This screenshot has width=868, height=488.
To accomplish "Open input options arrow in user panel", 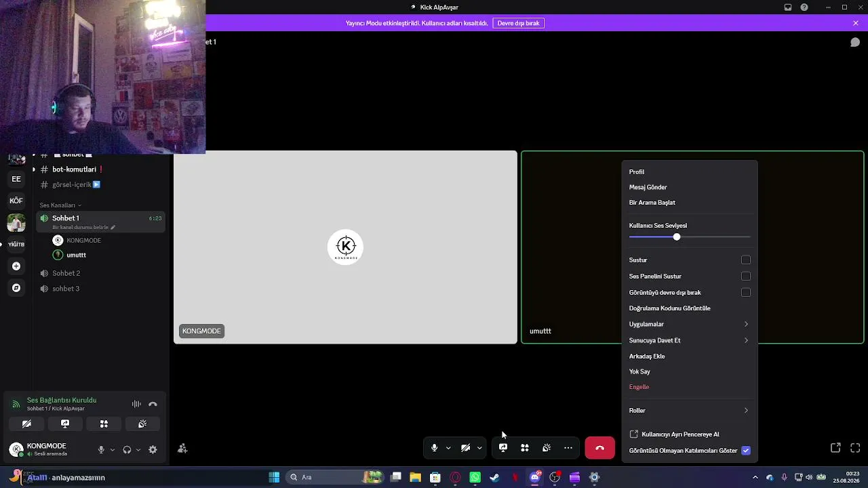I will point(113,449).
